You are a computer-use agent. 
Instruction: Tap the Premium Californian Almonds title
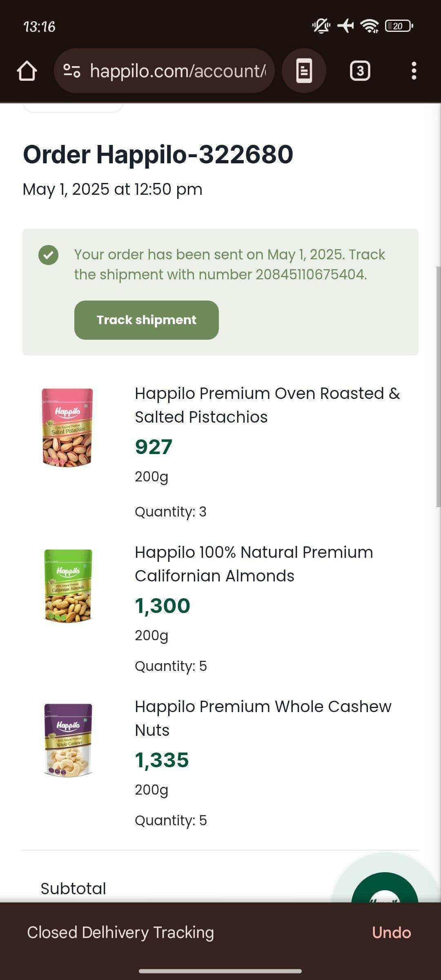click(254, 564)
